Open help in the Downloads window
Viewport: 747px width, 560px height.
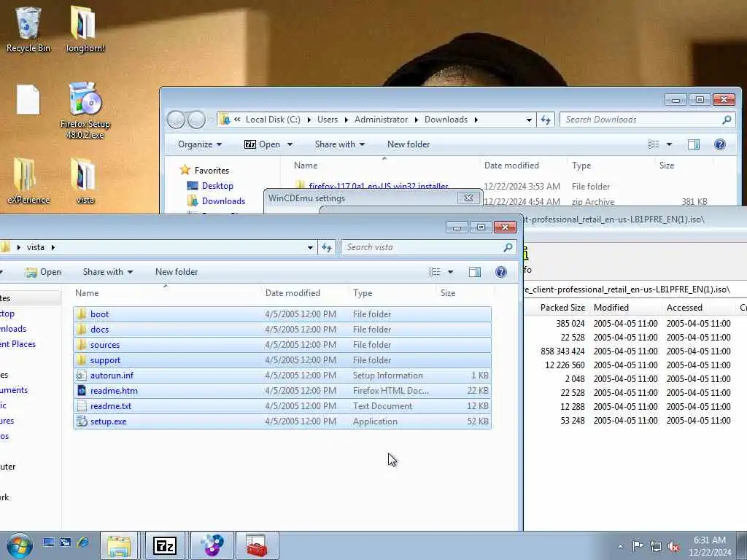(720, 144)
